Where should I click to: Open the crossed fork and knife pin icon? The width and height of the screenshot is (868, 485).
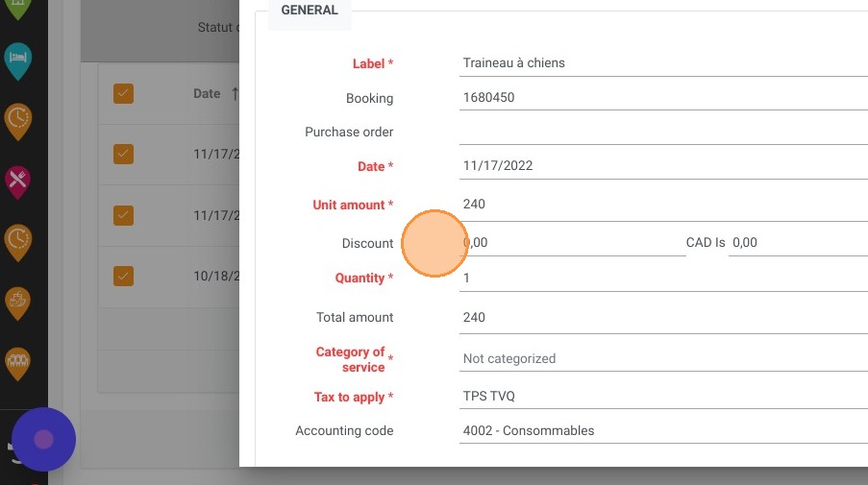point(17,182)
